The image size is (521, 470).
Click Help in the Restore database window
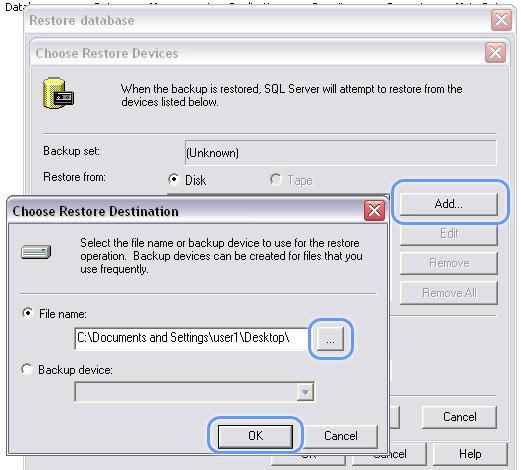pyautogui.click(x=470, y=454)
